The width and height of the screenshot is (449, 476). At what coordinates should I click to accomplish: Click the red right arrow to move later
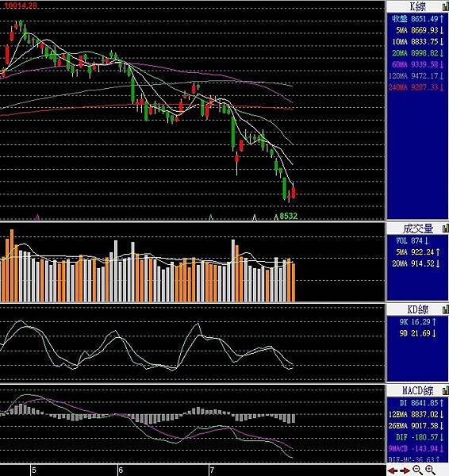[x=405, y=470]
